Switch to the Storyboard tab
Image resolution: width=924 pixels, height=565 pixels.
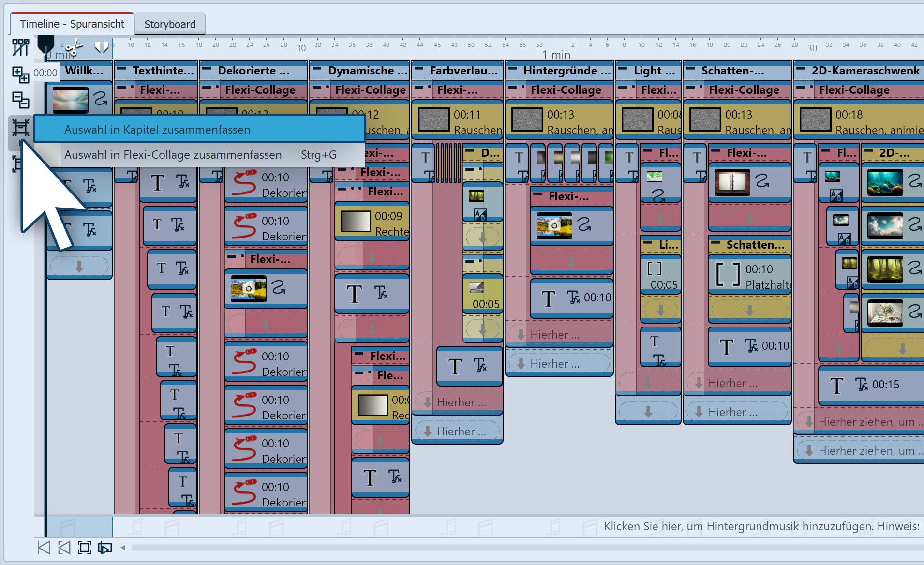coord(170,24)
